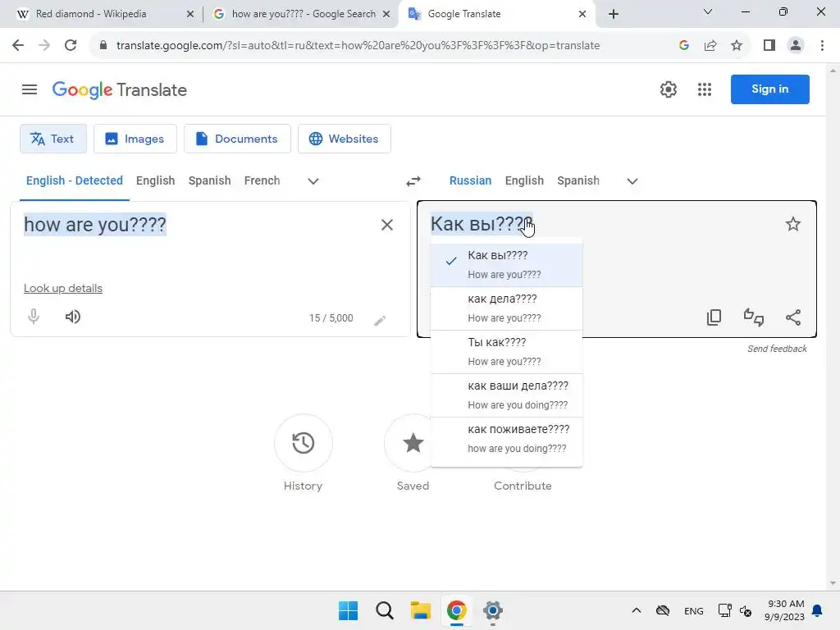The height and width of the screenshot is (630, 840).
Task: Select English - Detected source language
Action: (x=75, y=180)
